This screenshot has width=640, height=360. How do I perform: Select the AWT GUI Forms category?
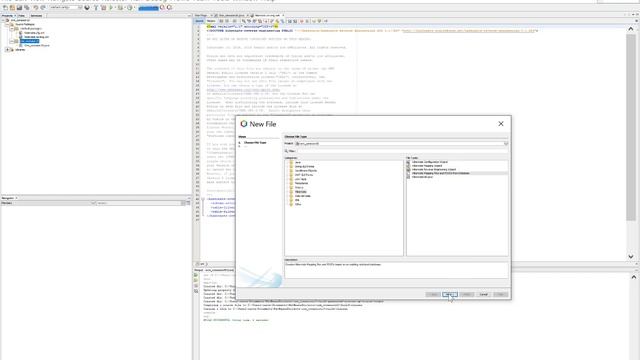pos(304,175)
